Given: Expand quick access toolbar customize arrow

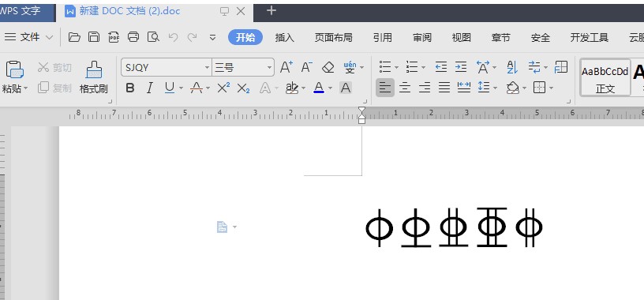Looking at the screenshot, I should coord(213,37).
